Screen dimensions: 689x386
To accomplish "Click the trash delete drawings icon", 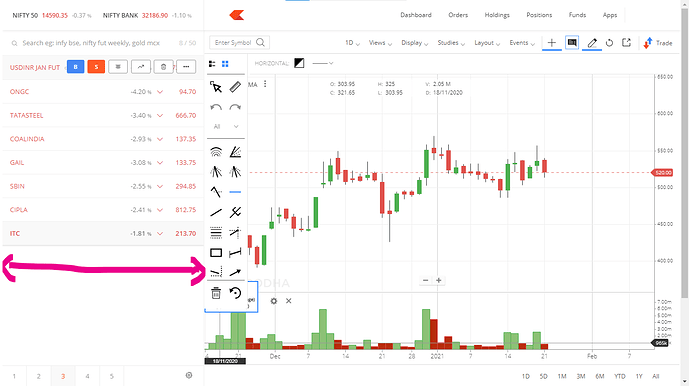I will point(216,293).
